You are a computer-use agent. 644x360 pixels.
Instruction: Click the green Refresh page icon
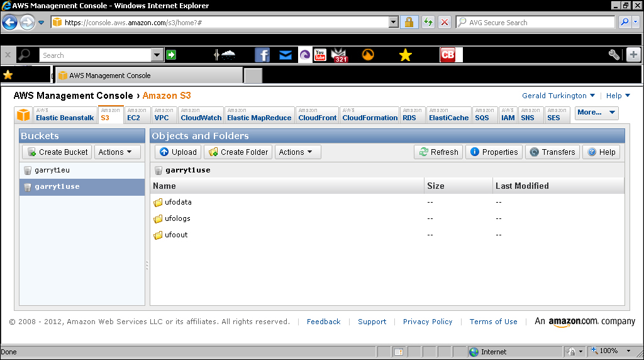pos(428,22)
